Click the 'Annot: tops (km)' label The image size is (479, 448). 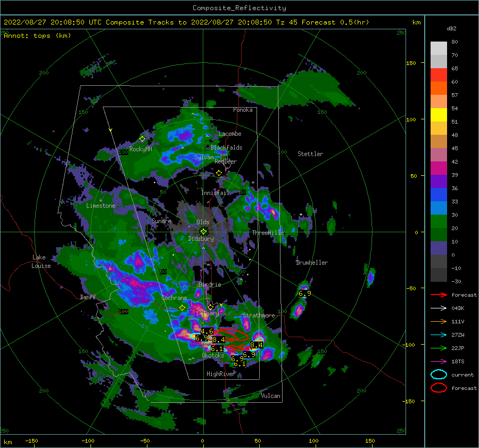(37, 36)
